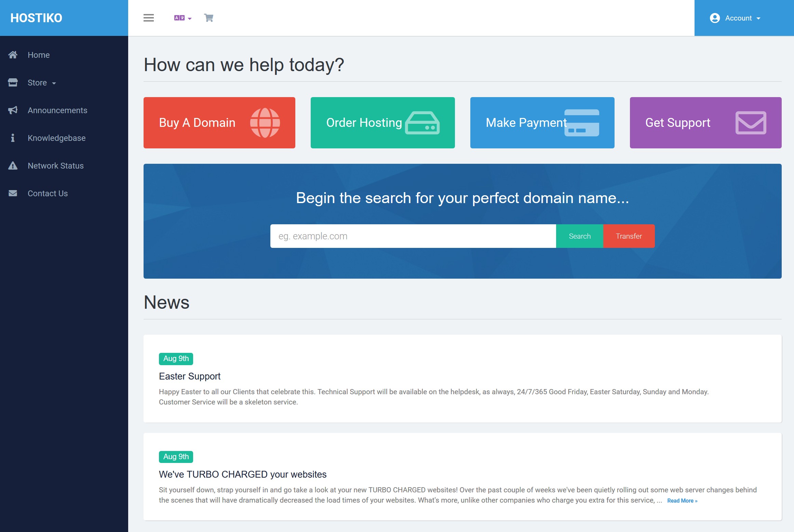Open Knowledgebase from the sidebar
The width and height of the screenshot is (794, 532).
tap(56, 138)
